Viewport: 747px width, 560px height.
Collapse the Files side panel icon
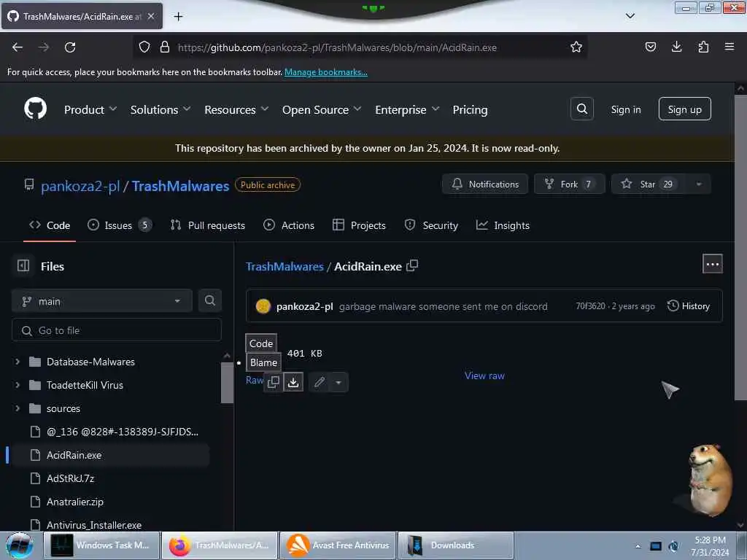23,265
